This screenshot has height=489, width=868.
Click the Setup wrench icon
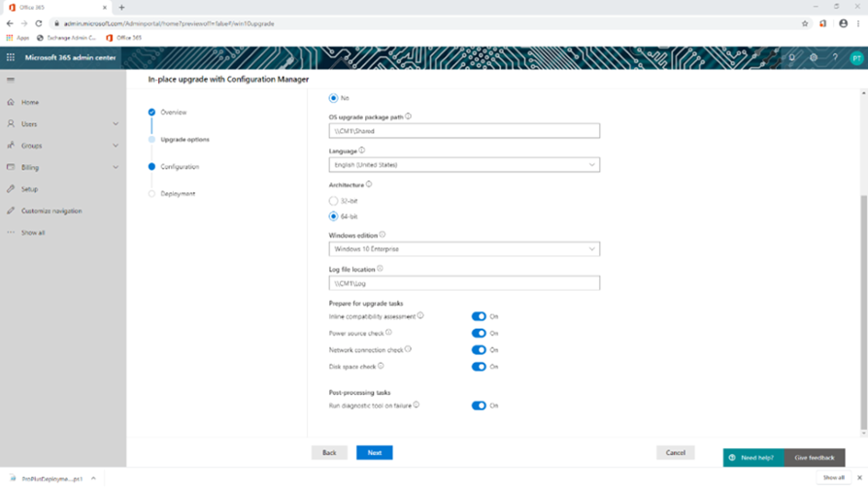(x=11, y=189)
